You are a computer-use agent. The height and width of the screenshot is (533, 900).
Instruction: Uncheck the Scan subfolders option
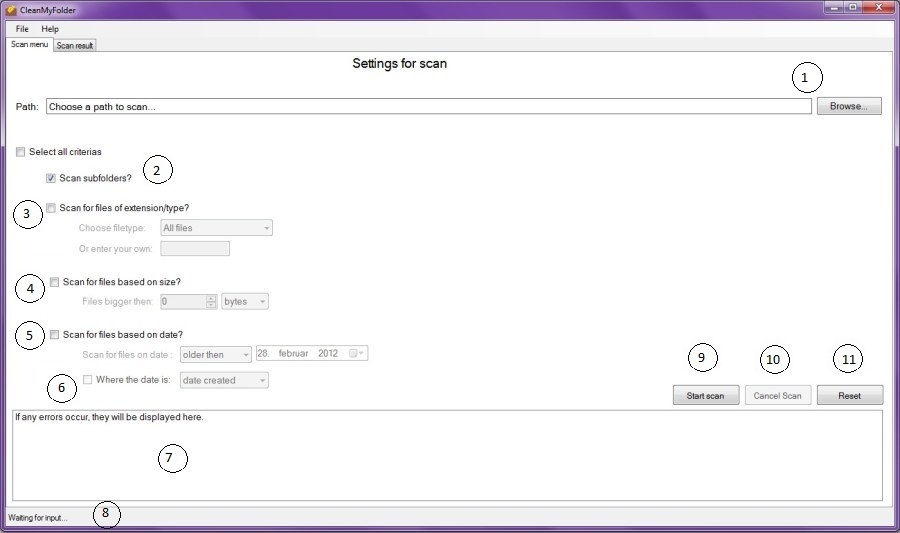coord(51,179)
